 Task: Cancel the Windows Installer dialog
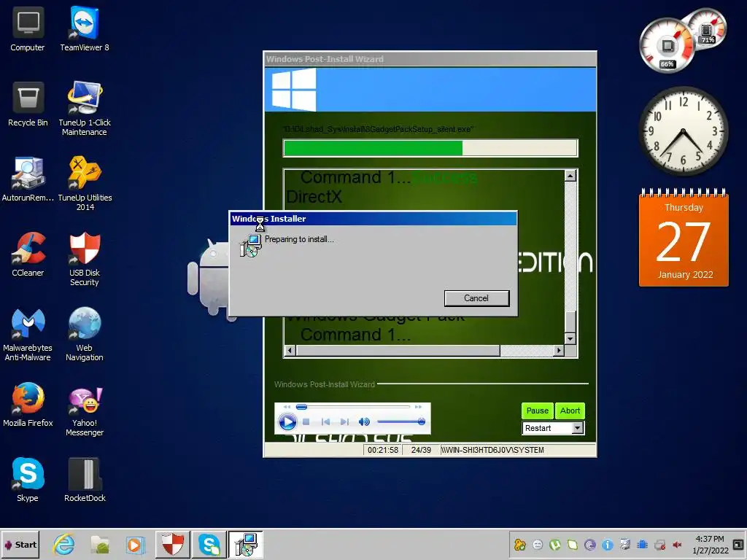476,298
